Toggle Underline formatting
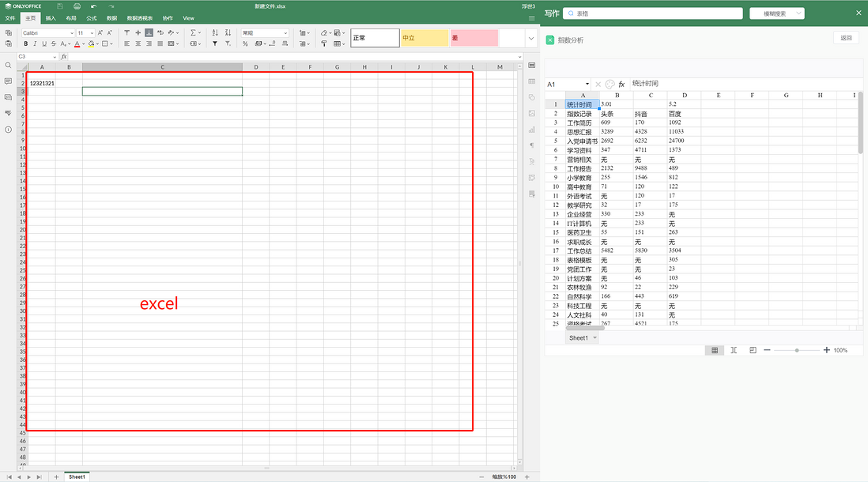Screen dimensions: 868x482 point(44,43)
